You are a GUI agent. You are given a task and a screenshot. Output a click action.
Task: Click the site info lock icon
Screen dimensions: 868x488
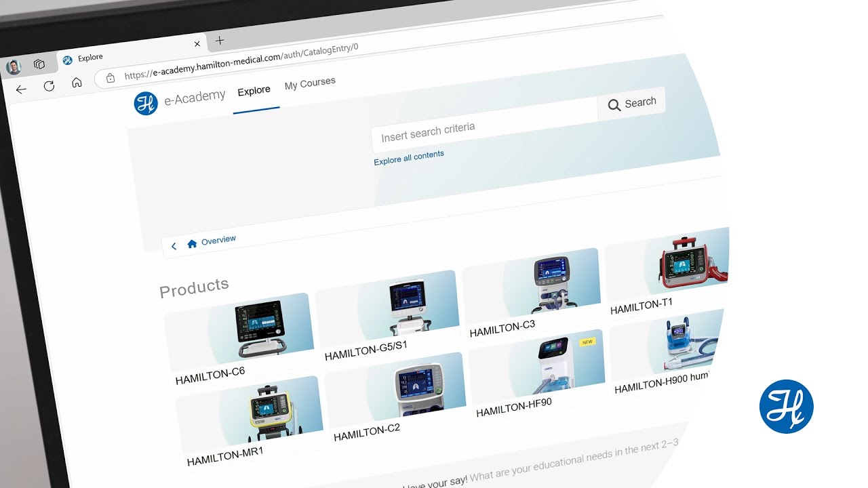click(111, 78)
